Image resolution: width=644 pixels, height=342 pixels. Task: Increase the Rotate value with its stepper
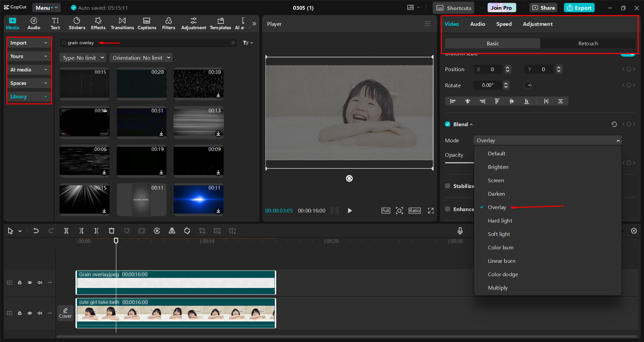pos(506,83)
